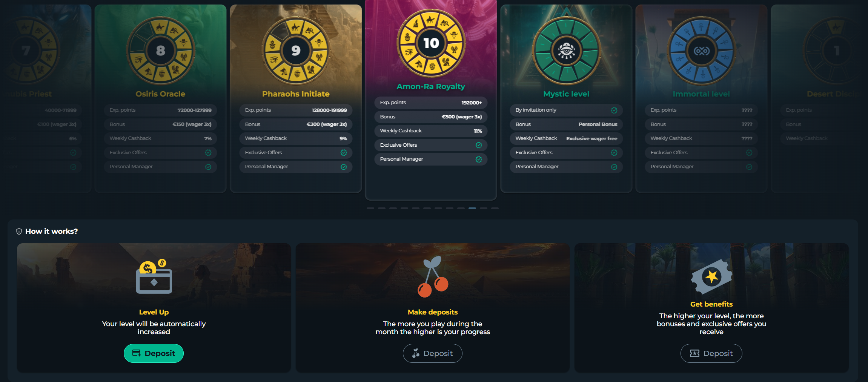Viewport: 868px width, 382px height.
Task: Click the Deposit button under Make deposits
Action: tap(433, 353)
